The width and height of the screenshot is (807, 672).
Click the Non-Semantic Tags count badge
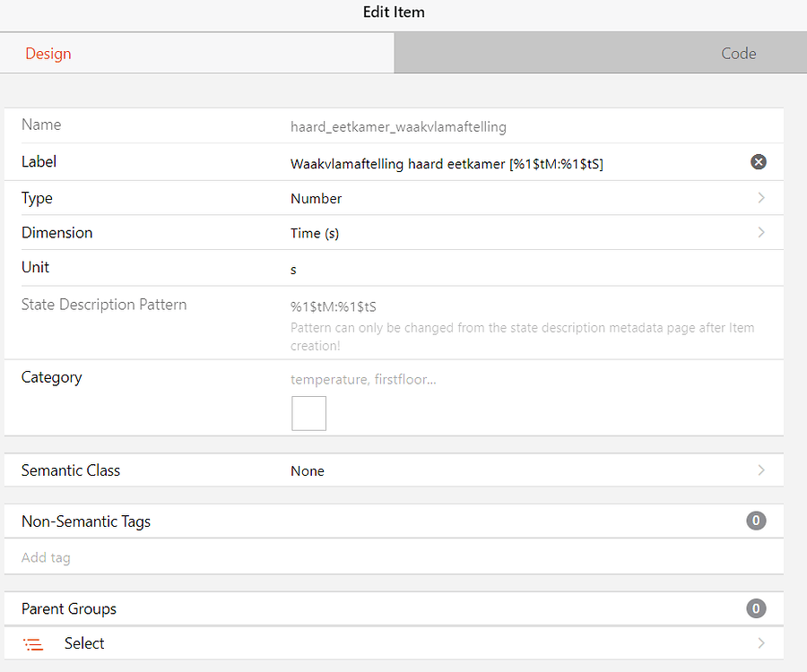pos(756,520)
